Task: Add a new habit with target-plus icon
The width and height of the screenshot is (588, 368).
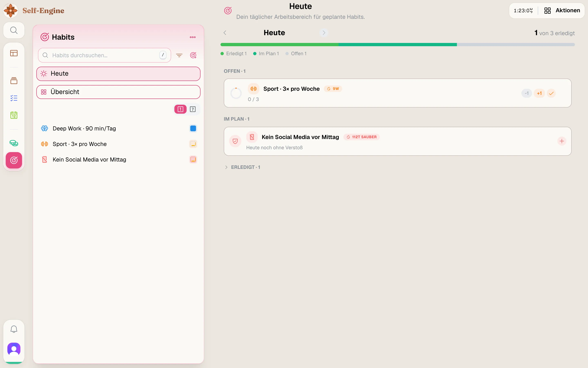Action: click(x=193, y=55)
